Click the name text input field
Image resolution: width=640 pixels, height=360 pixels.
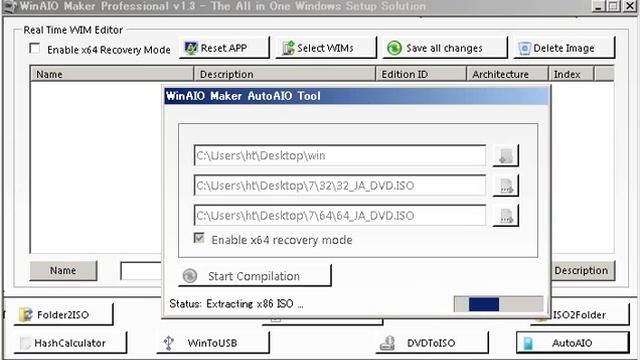tap(141, 271)
